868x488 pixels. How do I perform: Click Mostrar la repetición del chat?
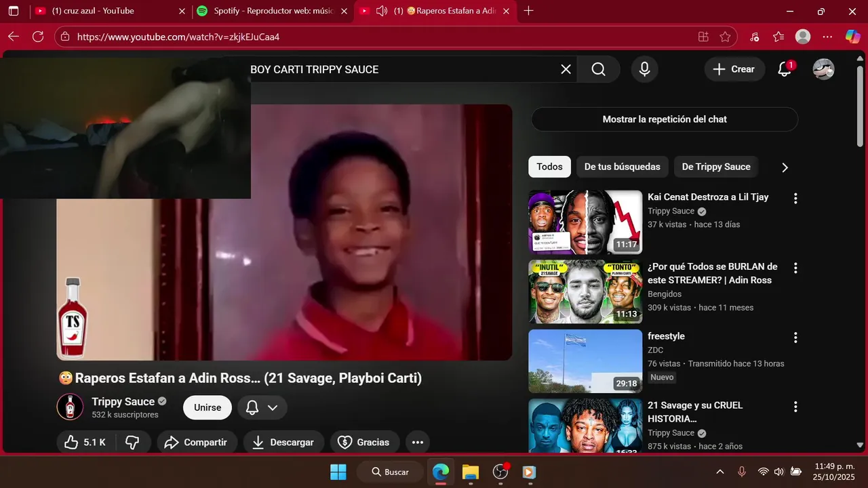click(665, 119)
